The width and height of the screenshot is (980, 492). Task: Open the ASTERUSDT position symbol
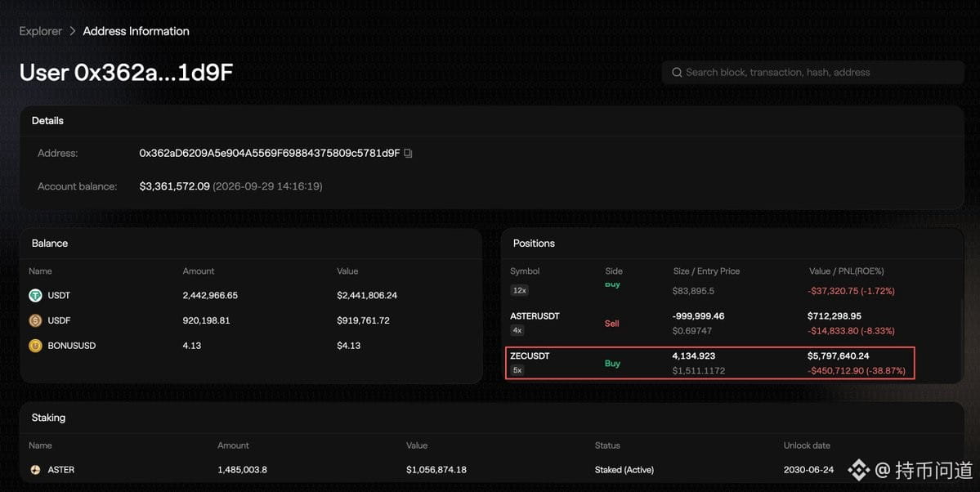[535, 315]
